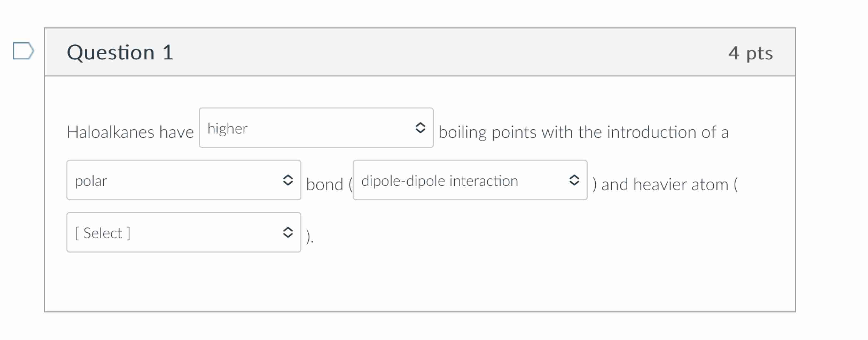Click the question bookmark flag icon
868x340 pixels.
[x=24, y=51]
